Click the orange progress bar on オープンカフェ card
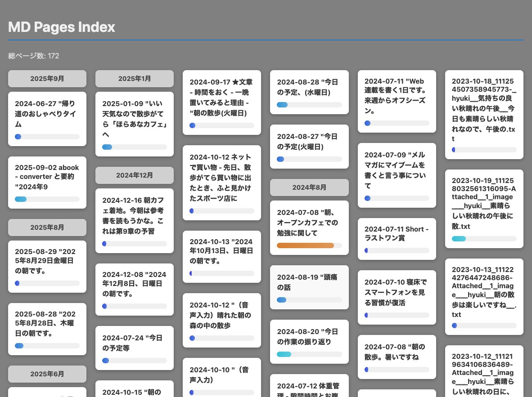The height and width of the screenshot is (397, 532). click(x=305, y=245)
